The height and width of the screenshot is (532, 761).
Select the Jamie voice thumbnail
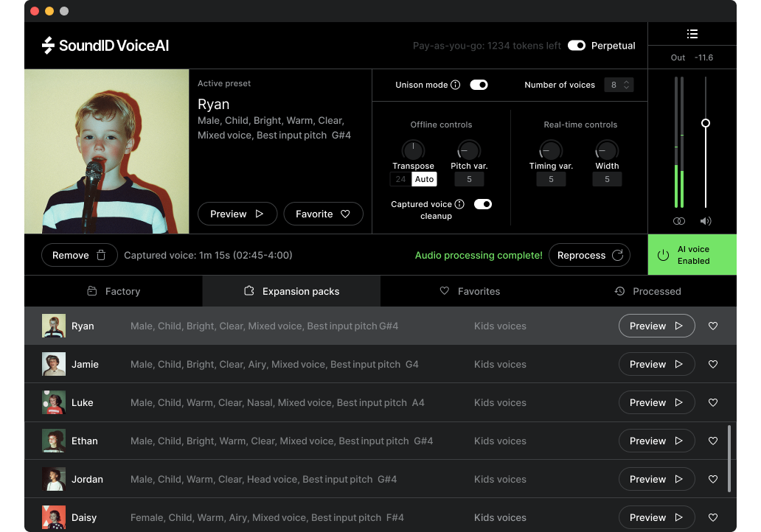point(53,364)
